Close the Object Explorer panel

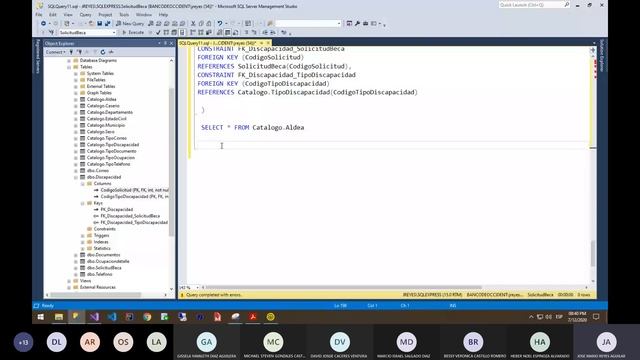(171, 43)
